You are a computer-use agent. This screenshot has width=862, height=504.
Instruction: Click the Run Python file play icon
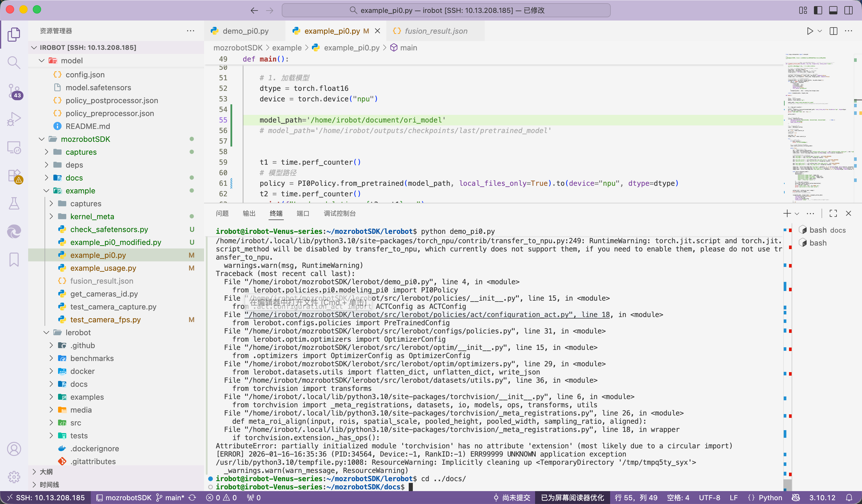click(x=810, y=31)
